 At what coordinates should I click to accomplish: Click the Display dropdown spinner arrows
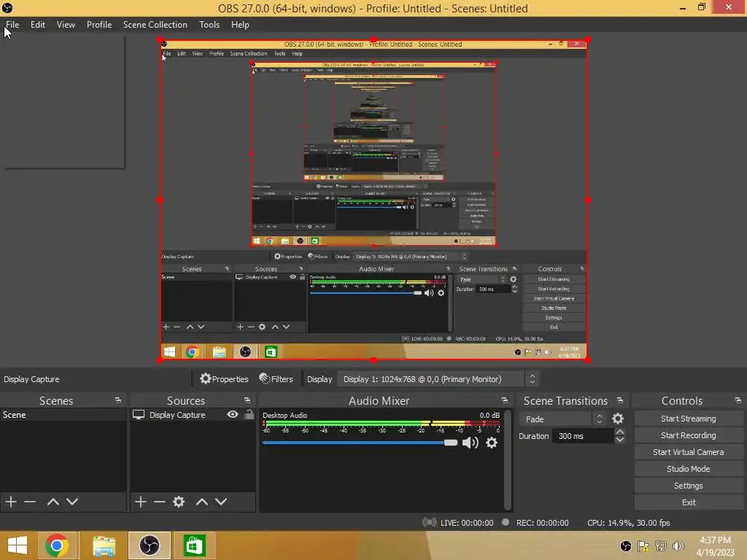coord(532,379)
